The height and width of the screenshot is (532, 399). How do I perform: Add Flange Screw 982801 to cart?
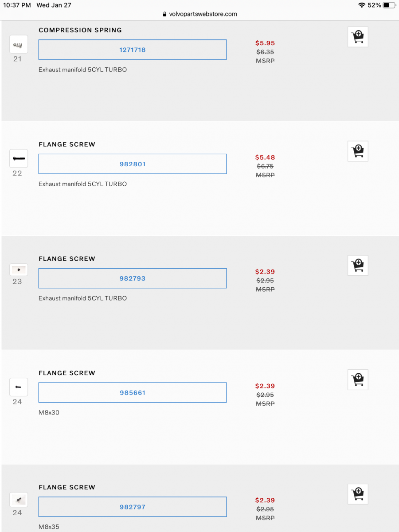coord(358,151)
